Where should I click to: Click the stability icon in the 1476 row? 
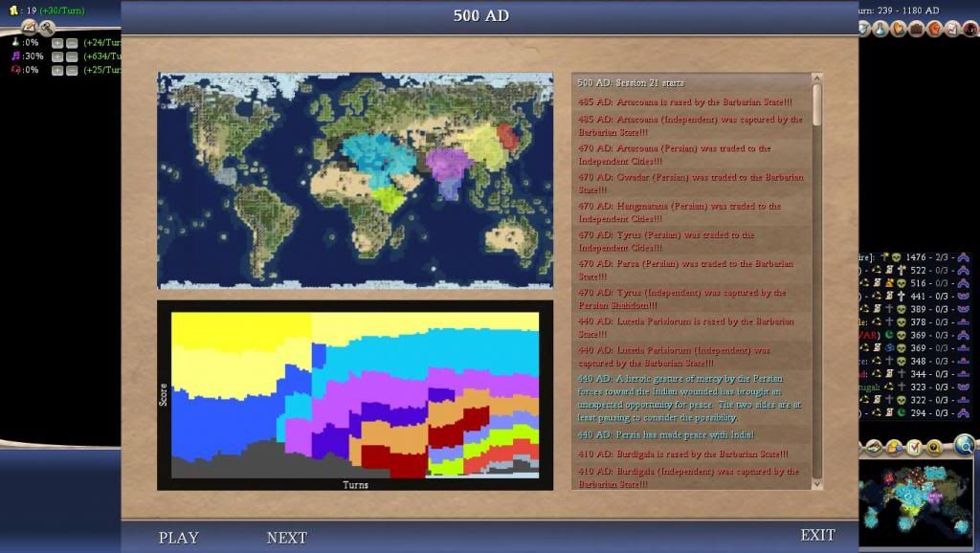pyautogui.click(x=963, y=257)
